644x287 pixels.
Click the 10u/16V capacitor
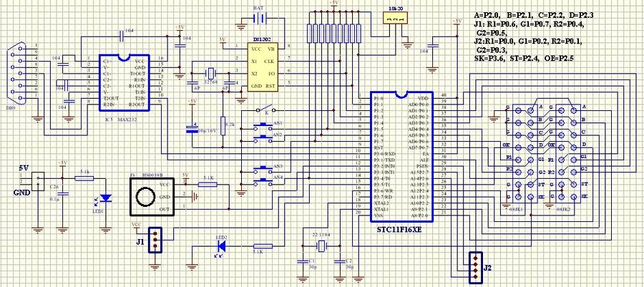191,129
